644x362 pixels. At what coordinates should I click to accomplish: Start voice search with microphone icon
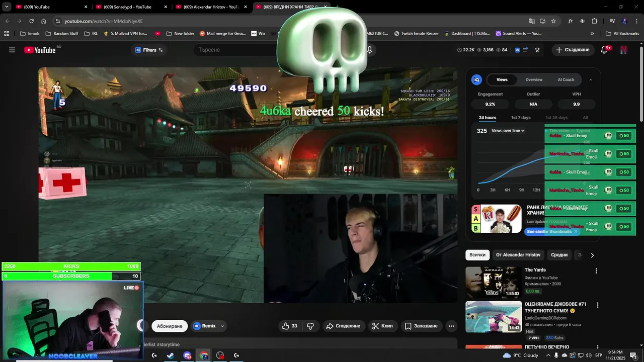370,50
